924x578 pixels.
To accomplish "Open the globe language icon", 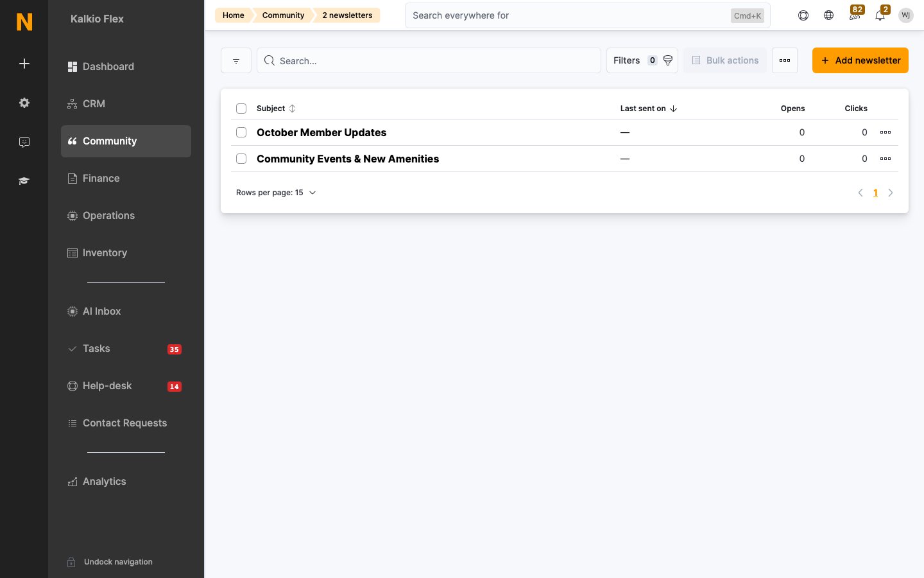I will [829, 15].
